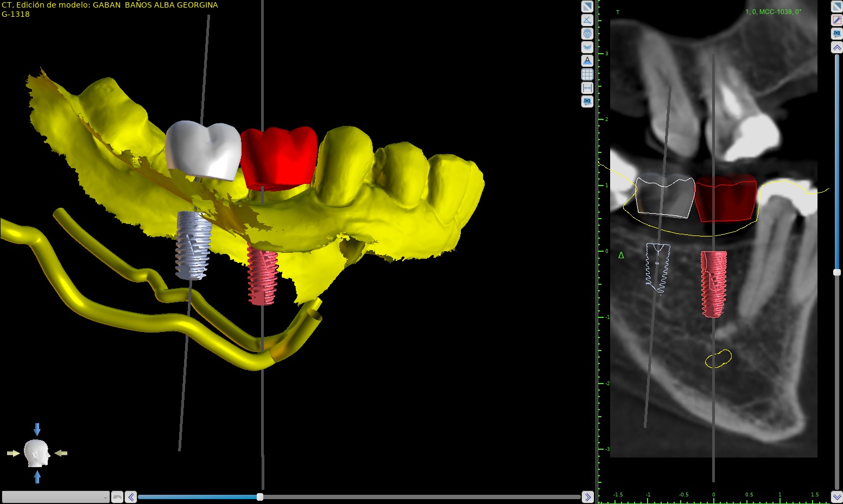Select the split view tool icon
Viewport: 843px width, 504px height.
pyautogui.click(x=587, y=6)
